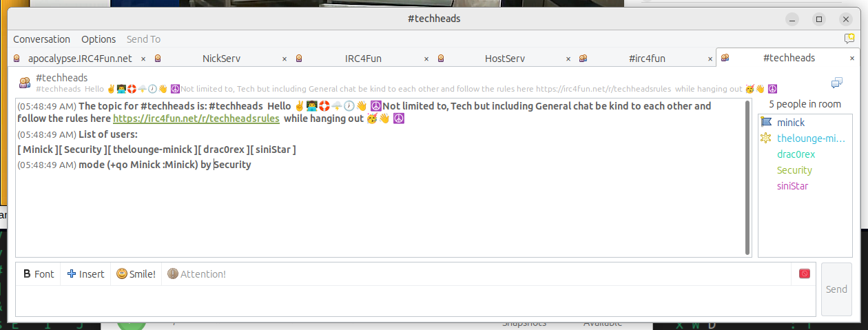Switch to the #irc4fun tab
The height and width of the screenshot is (330, 868).
pyautogui.click(x=647, y=59)
